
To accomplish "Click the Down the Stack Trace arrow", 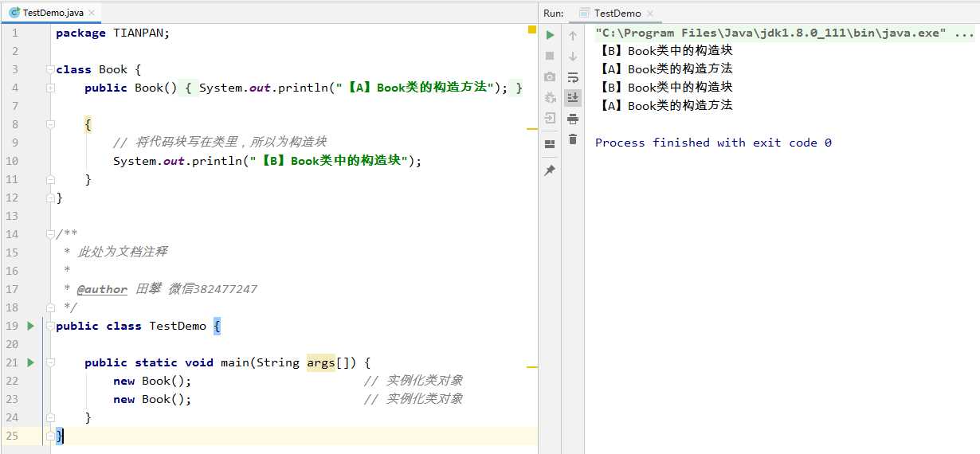I will 572,57.
